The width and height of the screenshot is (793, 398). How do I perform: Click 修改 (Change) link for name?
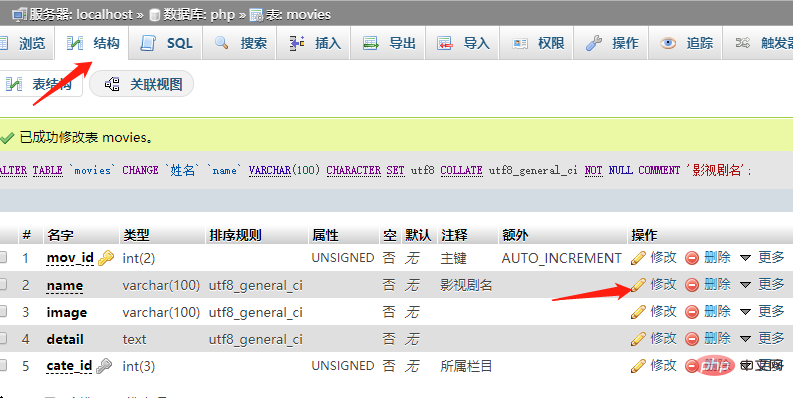[663, 284]
